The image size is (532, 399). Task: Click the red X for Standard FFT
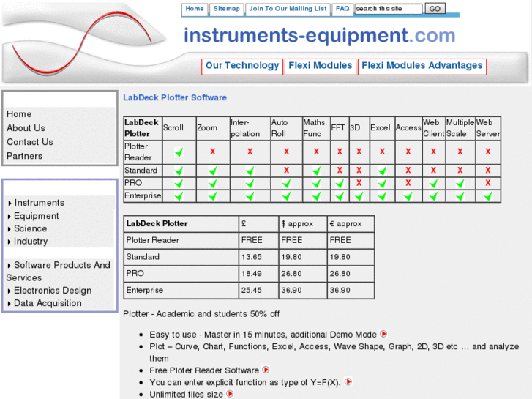coord(340,170)
